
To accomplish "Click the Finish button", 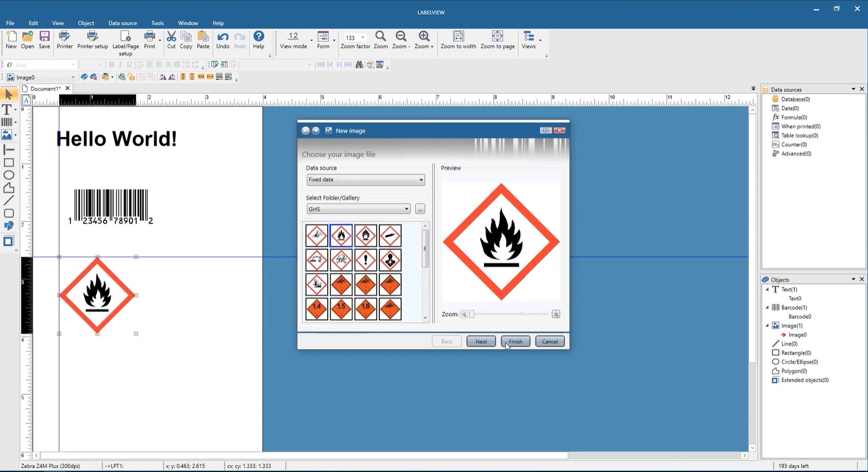I will 515,341.
